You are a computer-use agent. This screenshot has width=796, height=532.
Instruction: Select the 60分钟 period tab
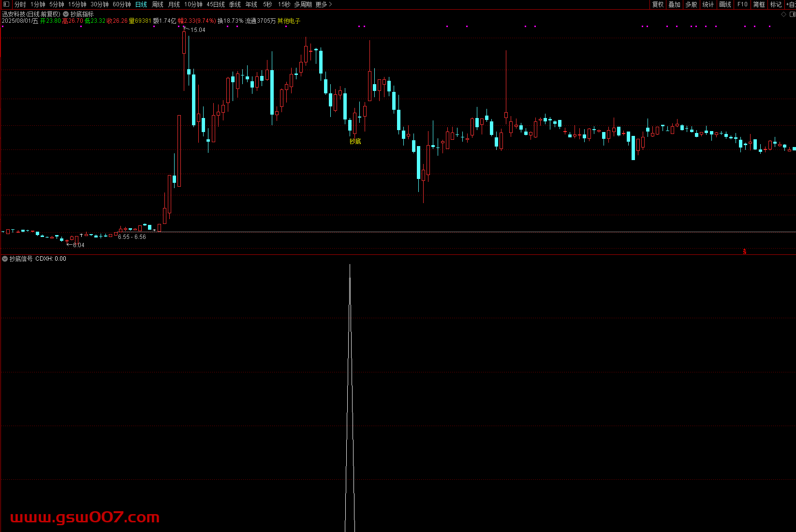tap(122, 4)
